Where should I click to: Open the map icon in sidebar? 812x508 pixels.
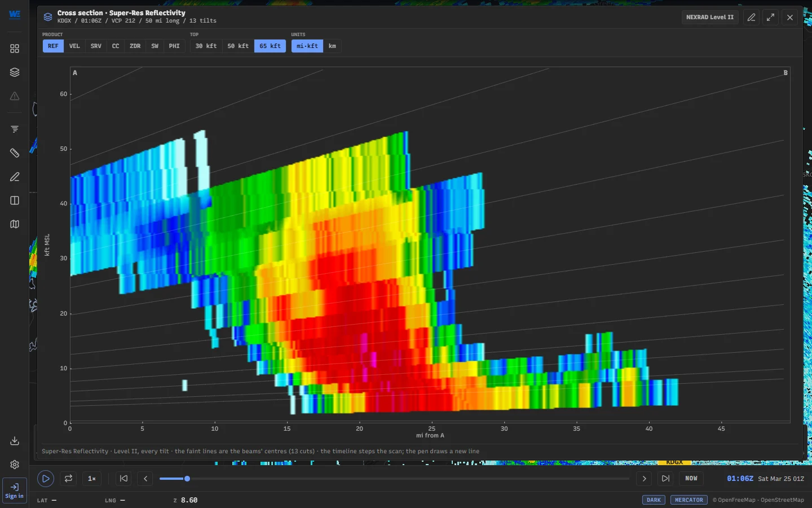[15, 224]
